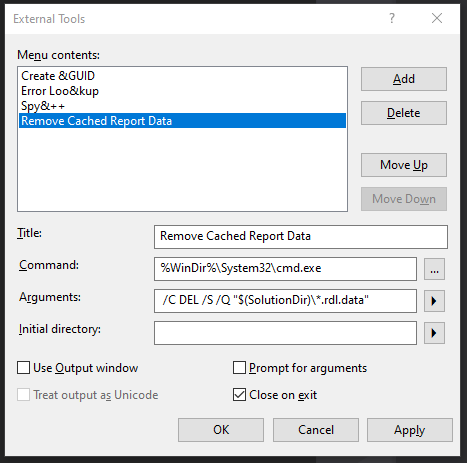This screenshot has height=463, width=467.
Task: Click the Delete button
Action: coord(404,113)
